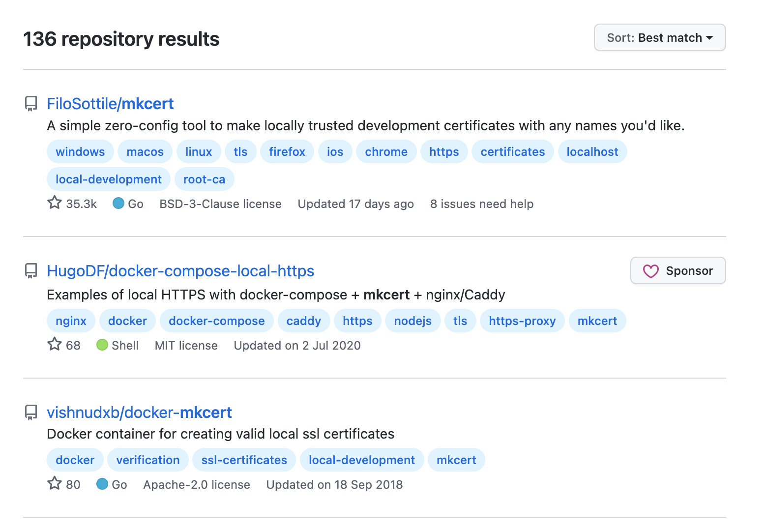Image resolution: width=765 pixels, height=532 pixels.
Task: Open the HugoDF/docker-compose-local-https repository
Action: point(180,271)
